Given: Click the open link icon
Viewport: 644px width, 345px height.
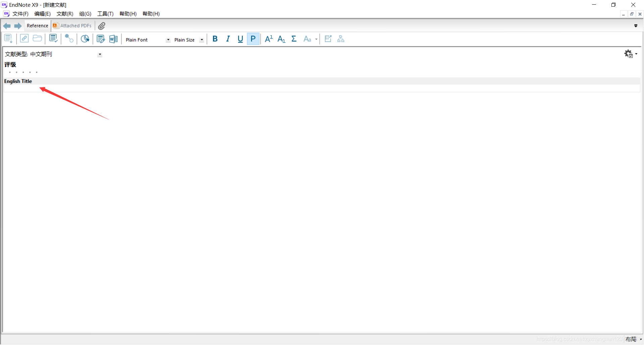Looking at the screenshot, I should click(24, 39).
